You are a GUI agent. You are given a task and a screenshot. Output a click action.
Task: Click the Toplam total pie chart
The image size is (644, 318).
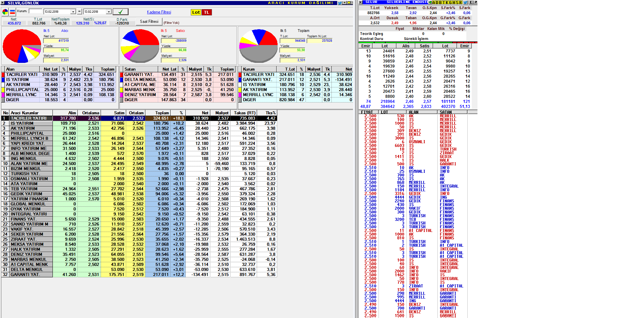258,46
